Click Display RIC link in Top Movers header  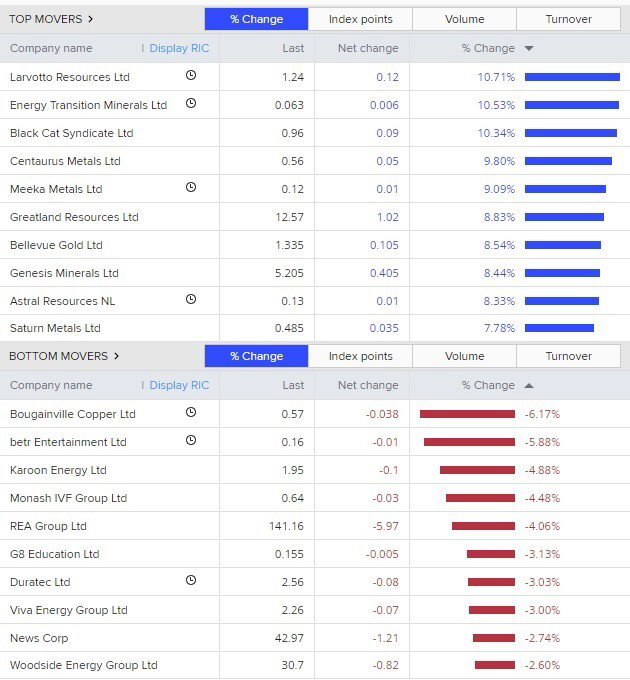(179, 48)
